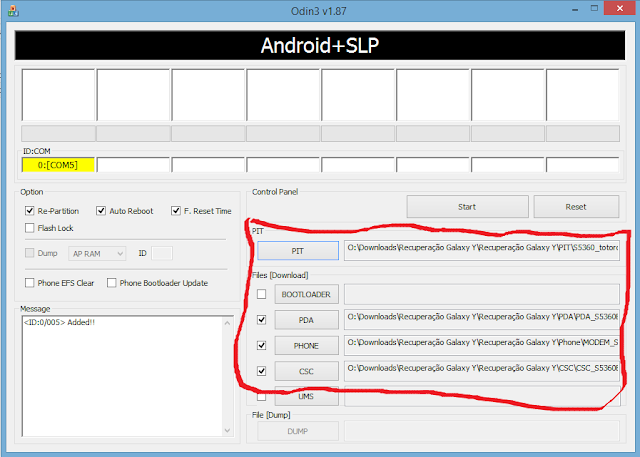Browse for a PIT file
Viewport: 640px width, 457px height.
(x=298, y=251)
